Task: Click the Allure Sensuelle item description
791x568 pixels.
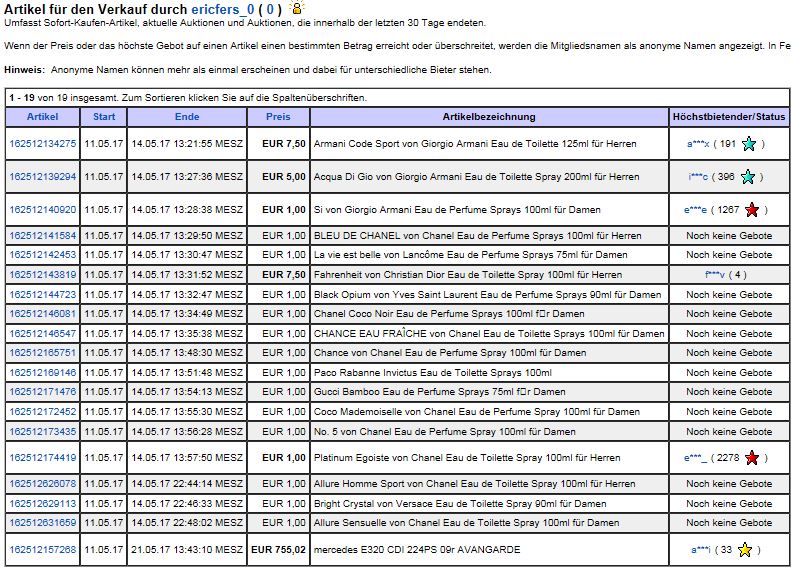Action: 466,523
